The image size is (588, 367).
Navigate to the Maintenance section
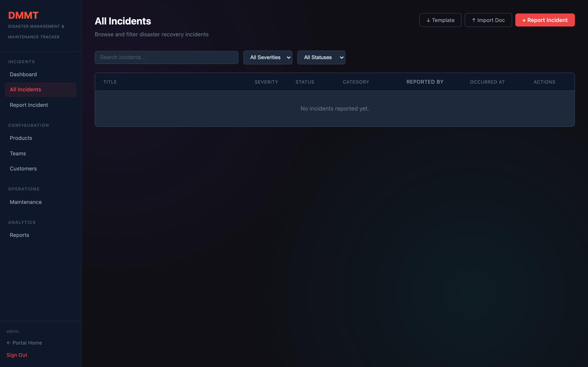(26, 202)
